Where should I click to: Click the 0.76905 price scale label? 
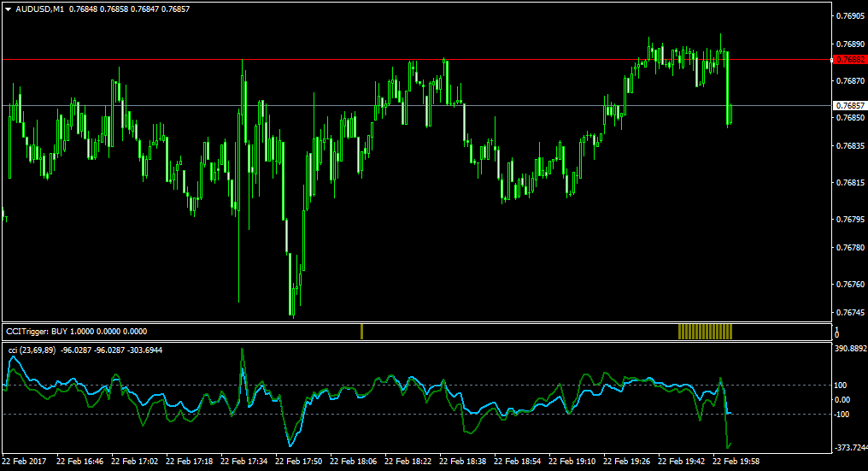pos(851,15)
